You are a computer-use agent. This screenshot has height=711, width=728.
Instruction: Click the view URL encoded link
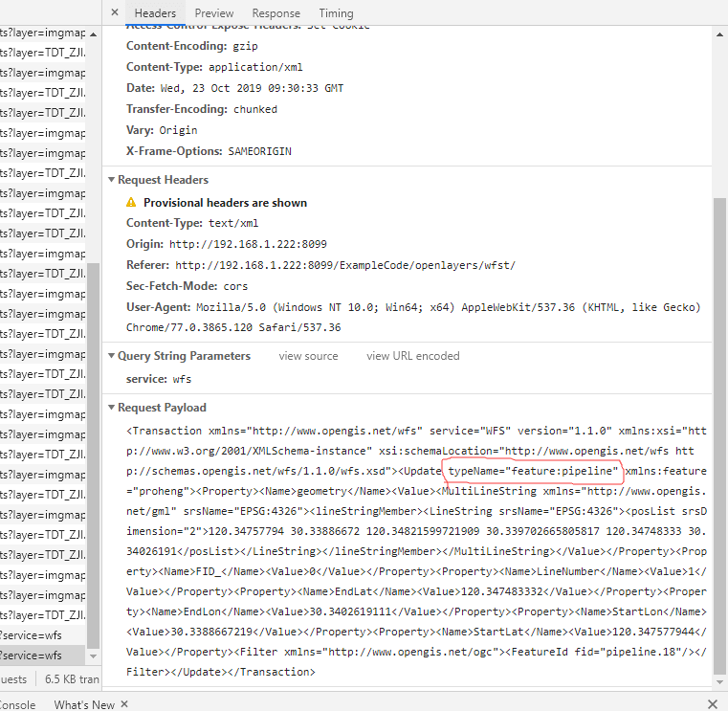[x=412, y=356]
